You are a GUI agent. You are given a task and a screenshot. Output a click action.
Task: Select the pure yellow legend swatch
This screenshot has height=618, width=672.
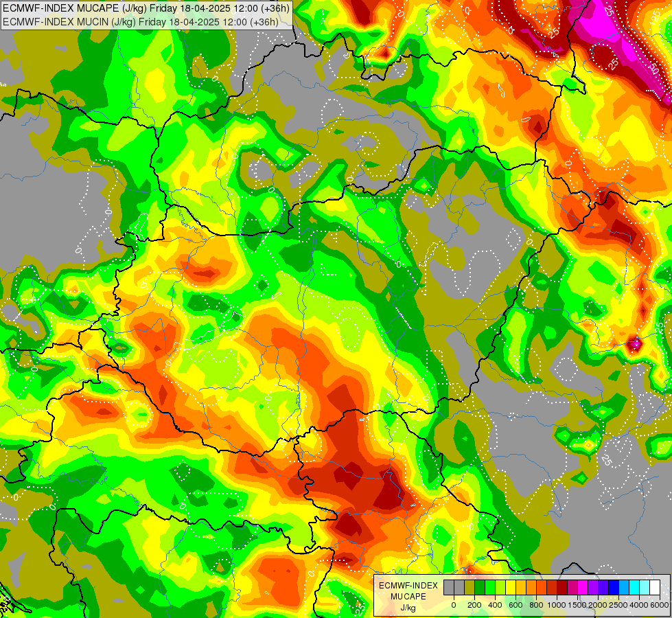pos(511,588)
